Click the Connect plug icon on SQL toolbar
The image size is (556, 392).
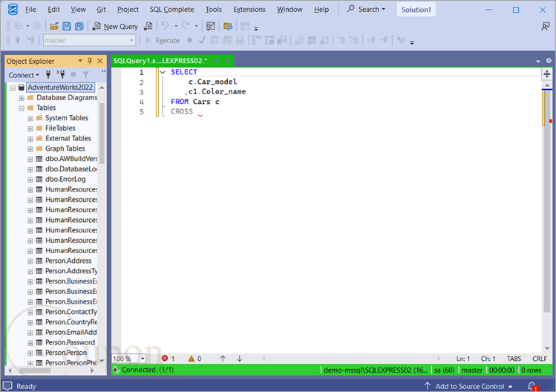coord(17,40)
